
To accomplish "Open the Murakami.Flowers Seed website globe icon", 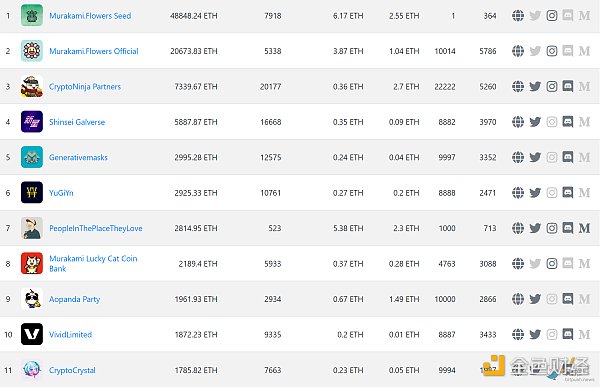I will pos(518,16).
